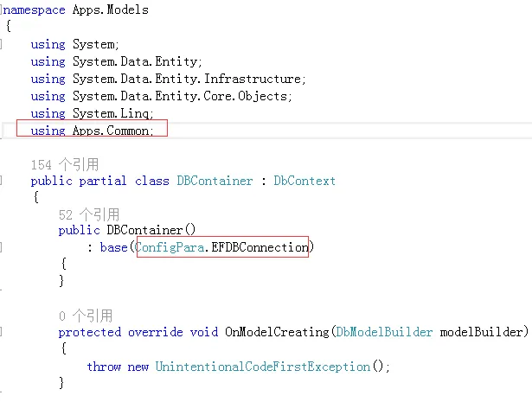Collapse the DBContainer class outline marker
Viewport: 532px width, 402px height.
3,181
